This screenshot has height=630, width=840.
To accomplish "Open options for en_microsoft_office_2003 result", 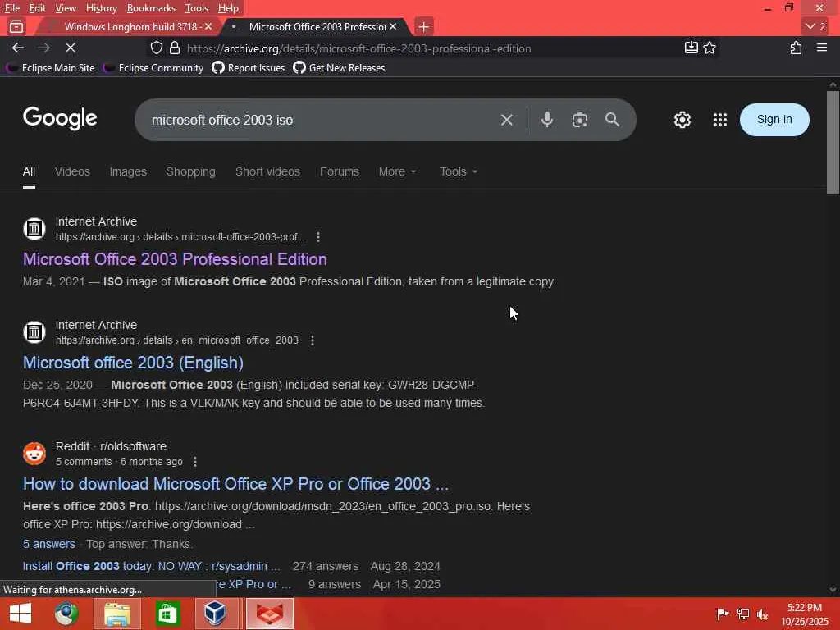I will (x=313, y=340).
